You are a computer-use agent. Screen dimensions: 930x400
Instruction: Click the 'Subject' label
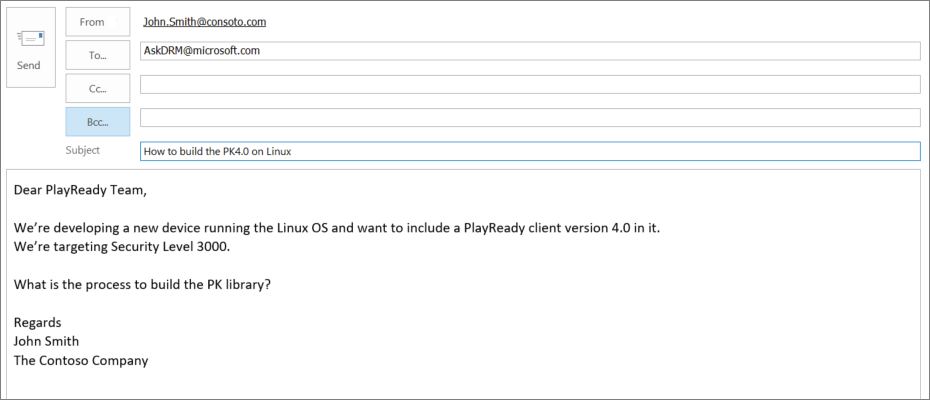click(x=83, y=150)
